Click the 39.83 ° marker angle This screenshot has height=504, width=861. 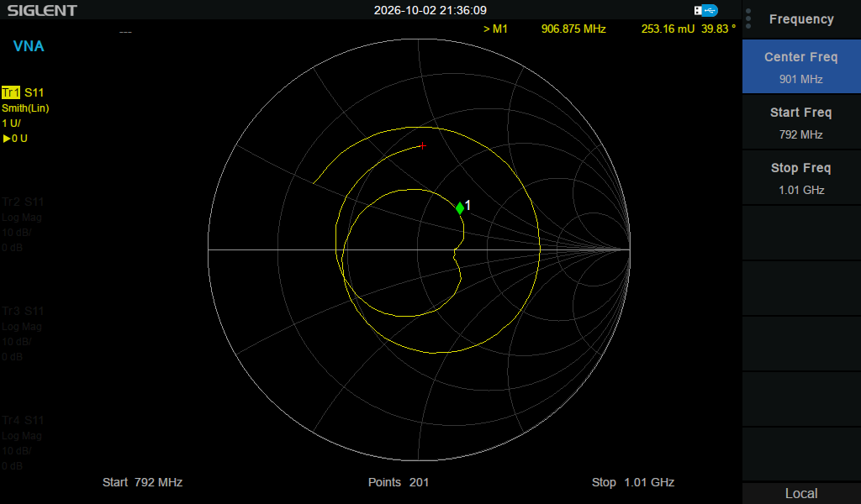tap(718, 29)
